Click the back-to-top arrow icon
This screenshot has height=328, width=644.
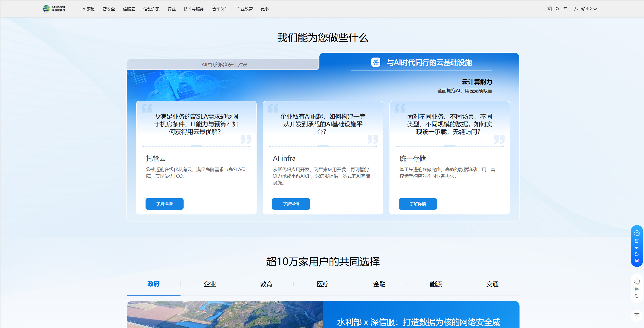[637, 316]
